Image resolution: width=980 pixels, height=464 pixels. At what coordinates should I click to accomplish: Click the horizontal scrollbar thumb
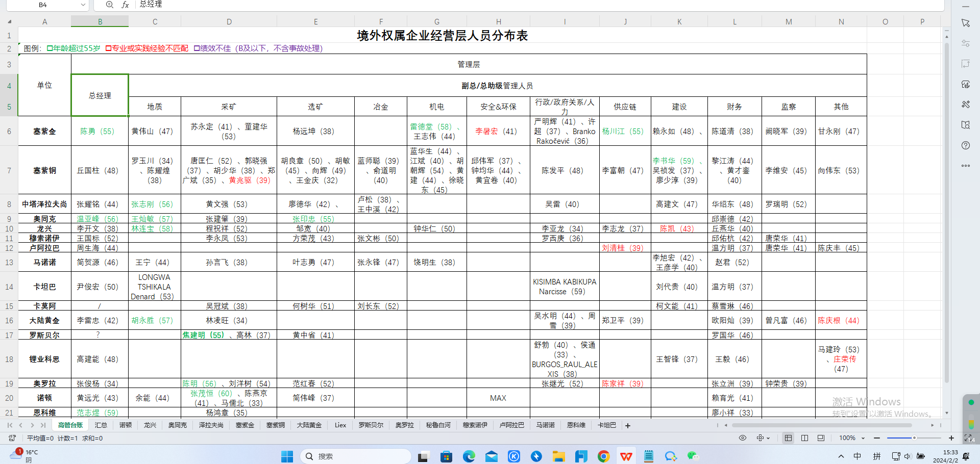[x=822, y=425]
